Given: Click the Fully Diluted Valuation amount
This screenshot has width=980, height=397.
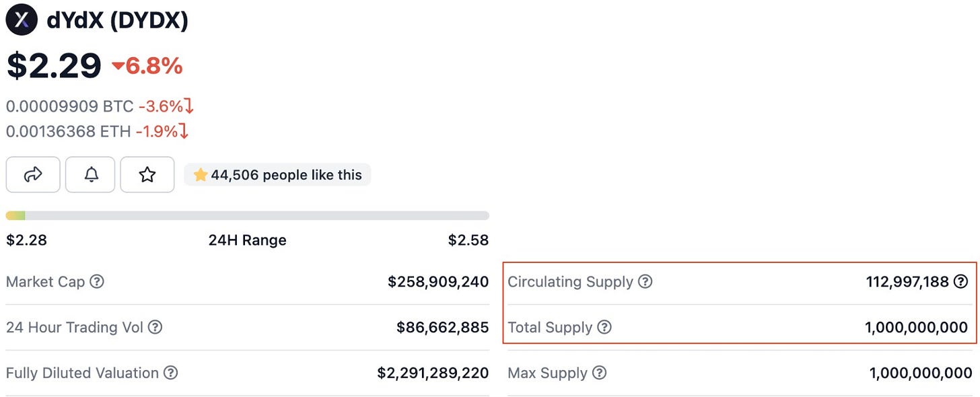Looking at the screenshot, I should [433, 373].
